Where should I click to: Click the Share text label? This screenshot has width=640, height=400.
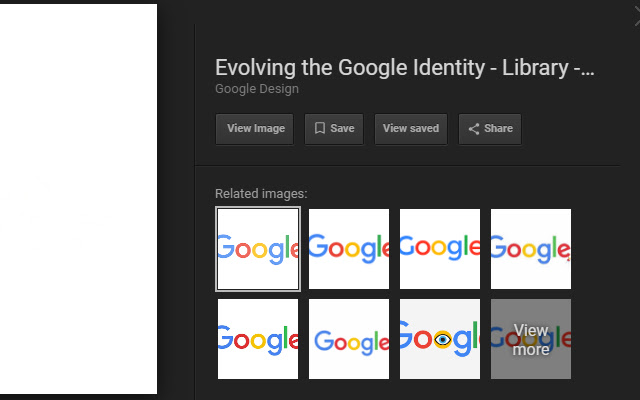[498, 129]
